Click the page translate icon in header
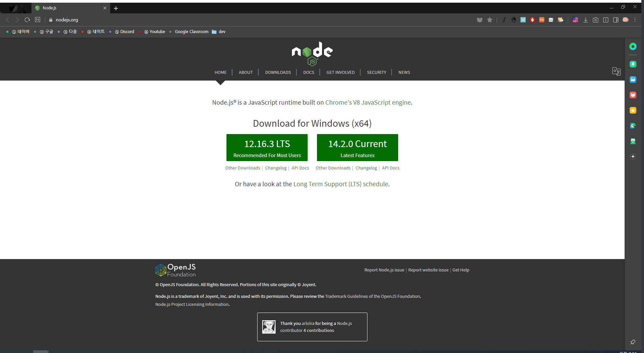Image resolution: width=644 pixels, height=353 pixels. [616, 71]
